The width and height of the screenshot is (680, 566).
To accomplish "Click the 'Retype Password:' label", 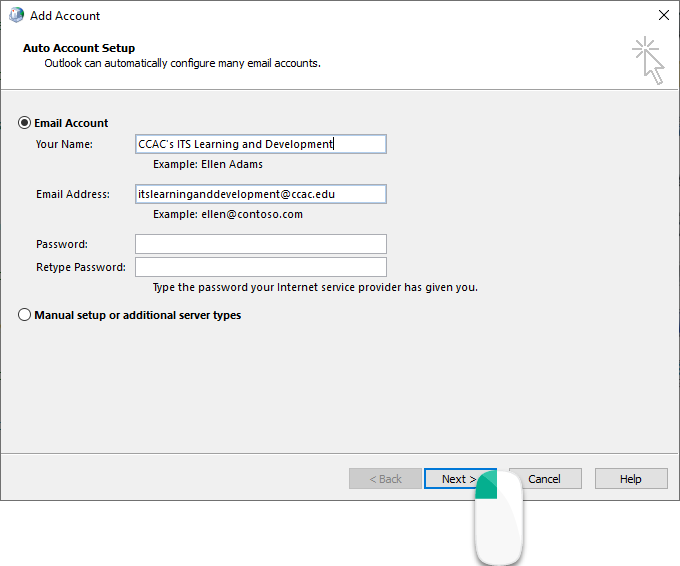I will [81, 267].
